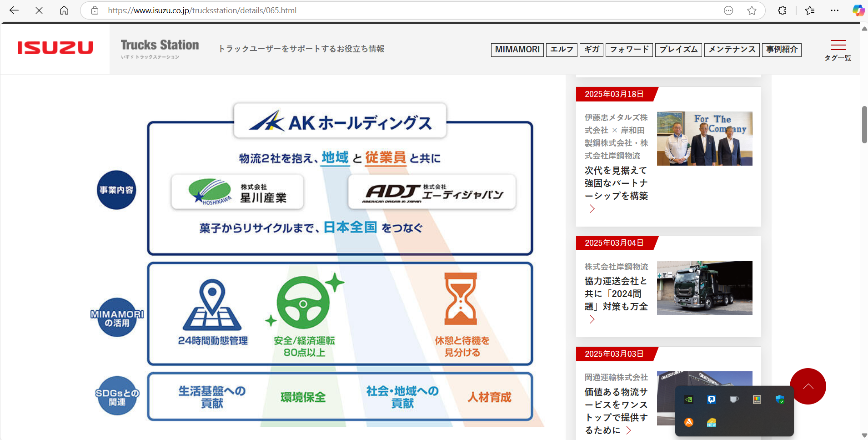The height and width of the screenshot is (440, 868).
Task: Open the coffee cup tray icon
Action: point(734,400)
